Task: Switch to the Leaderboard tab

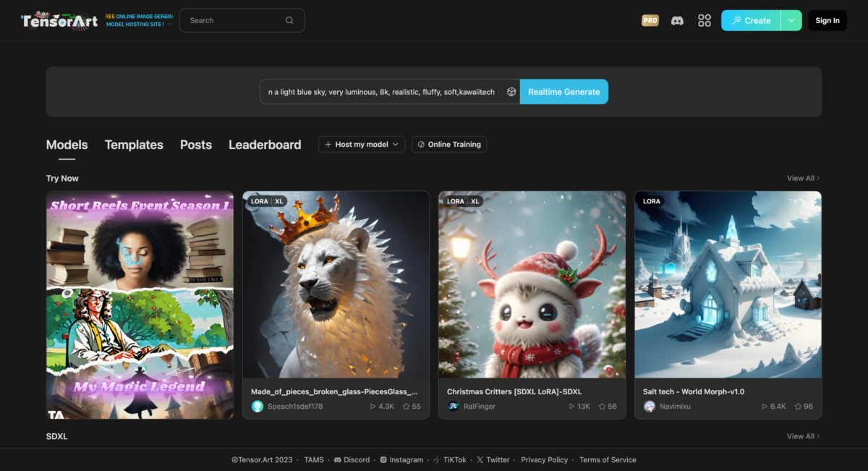Action: [265, 144]
